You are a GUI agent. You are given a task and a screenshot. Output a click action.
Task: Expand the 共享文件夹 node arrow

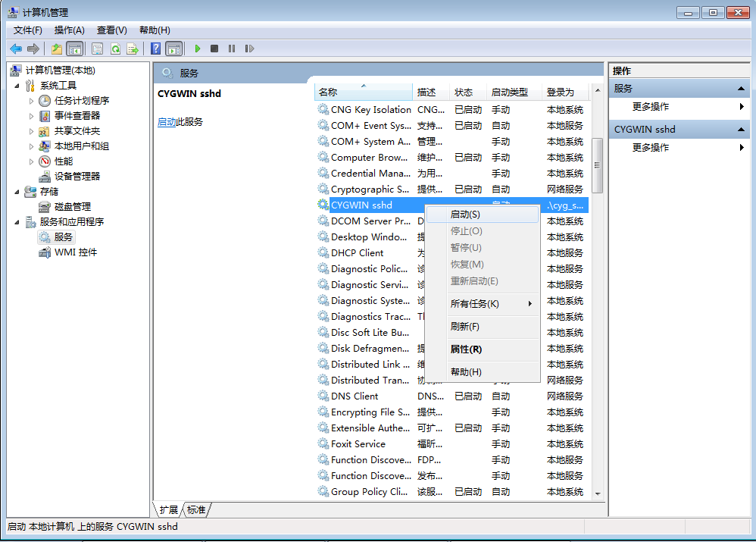pyautogui.click(x=31, y=131)
